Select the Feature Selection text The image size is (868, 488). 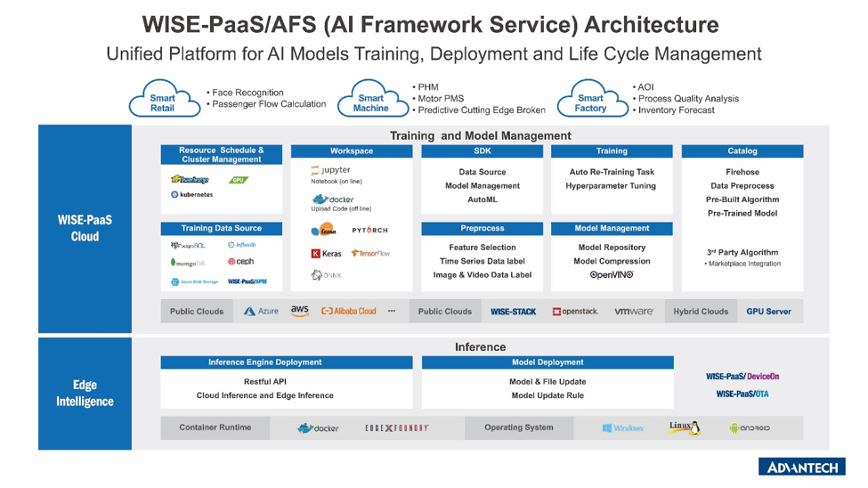tap(483, 248)
